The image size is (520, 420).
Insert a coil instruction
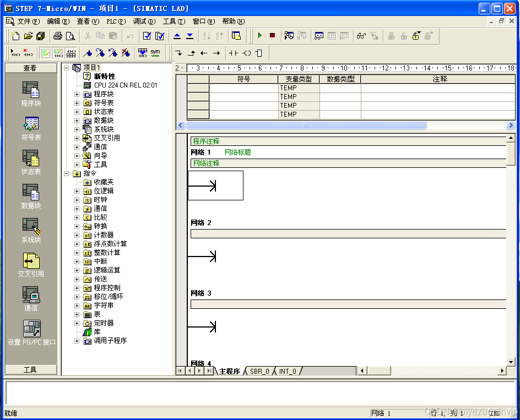(246, 53)
